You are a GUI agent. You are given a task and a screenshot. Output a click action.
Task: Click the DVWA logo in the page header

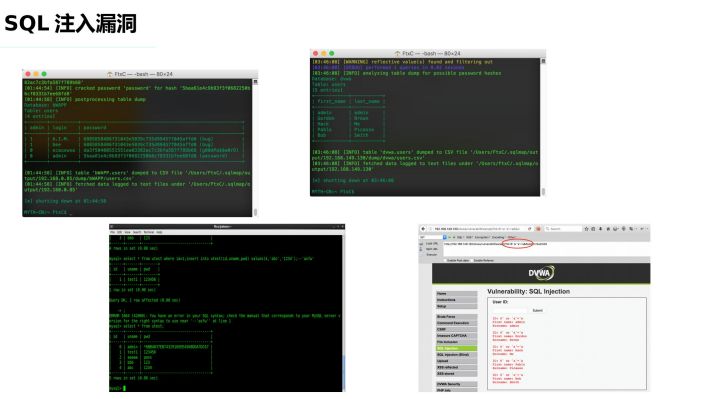pyautogui.click(x=541, y=273)
